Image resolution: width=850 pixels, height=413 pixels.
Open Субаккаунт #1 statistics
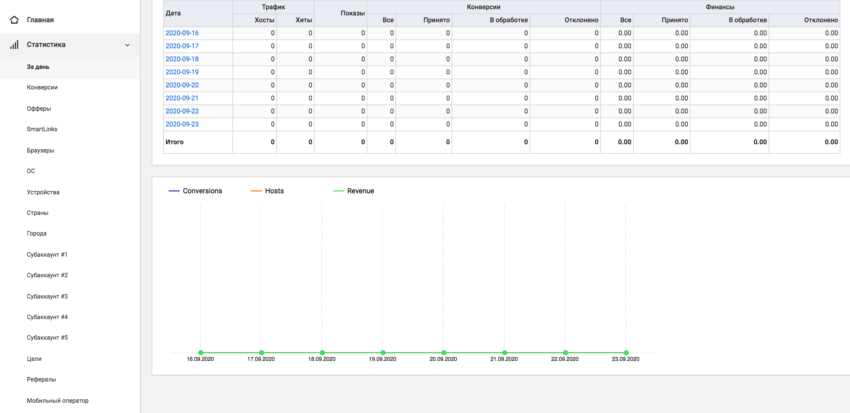tap(47, 254)
